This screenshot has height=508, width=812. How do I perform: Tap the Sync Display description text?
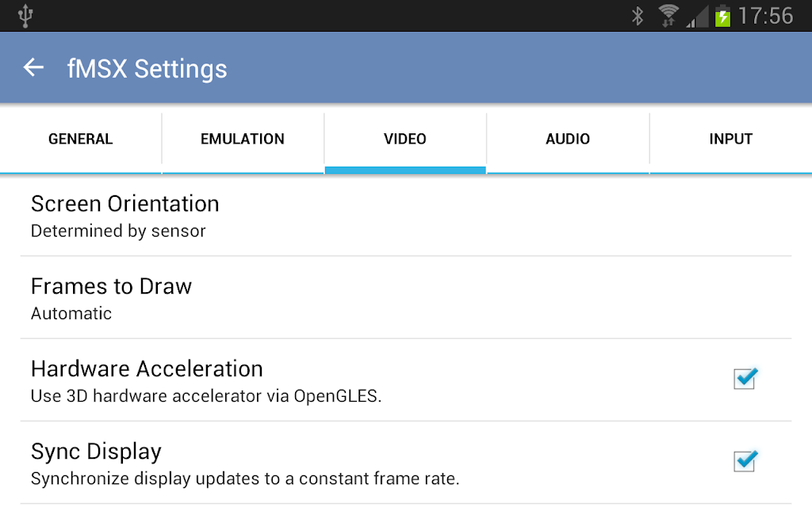tap(245, 479)
